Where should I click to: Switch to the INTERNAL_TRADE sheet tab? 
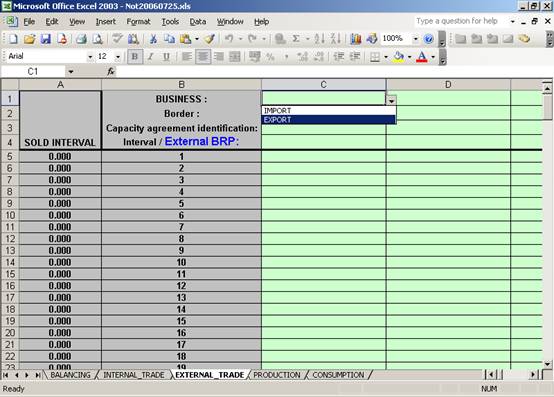134,375
